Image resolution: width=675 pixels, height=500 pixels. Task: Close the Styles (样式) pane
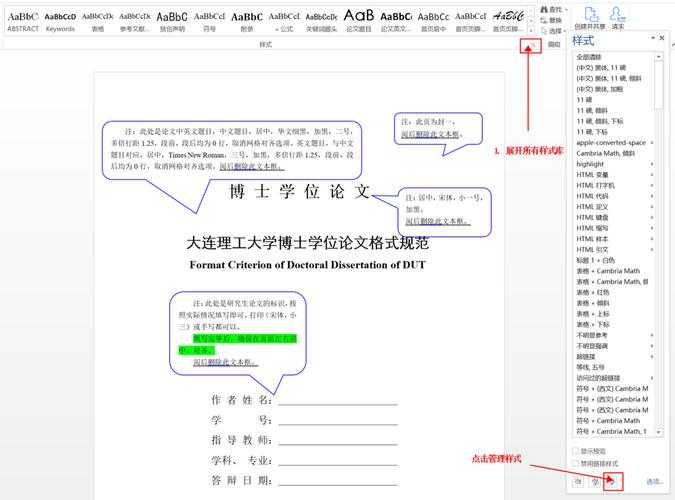pyautogui.click(x=662, y=38)
